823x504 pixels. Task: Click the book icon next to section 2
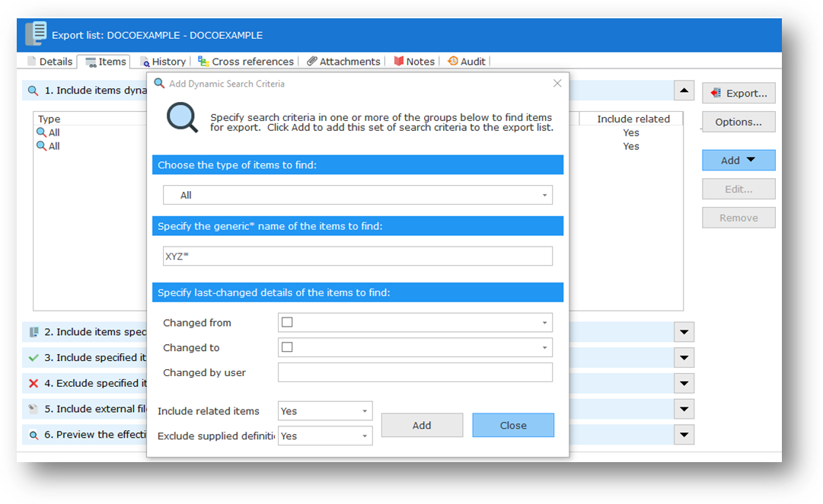coord(33,332)
